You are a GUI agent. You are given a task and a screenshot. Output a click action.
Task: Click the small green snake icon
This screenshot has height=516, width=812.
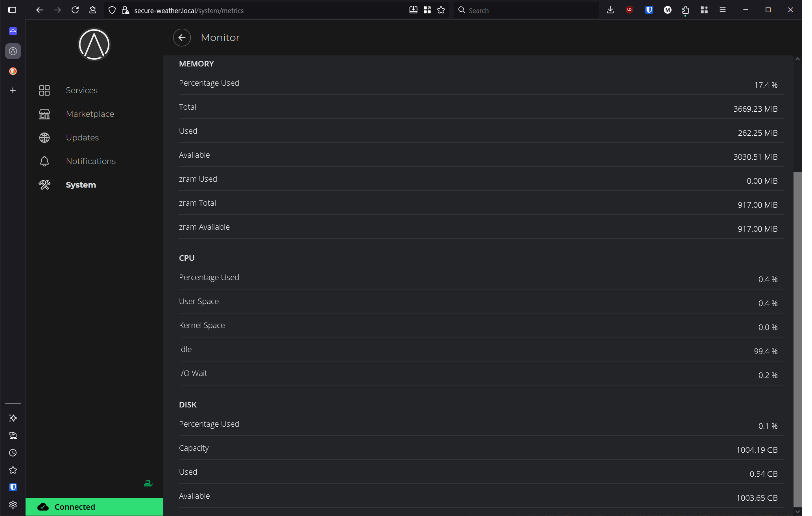(x=148, y=483)
